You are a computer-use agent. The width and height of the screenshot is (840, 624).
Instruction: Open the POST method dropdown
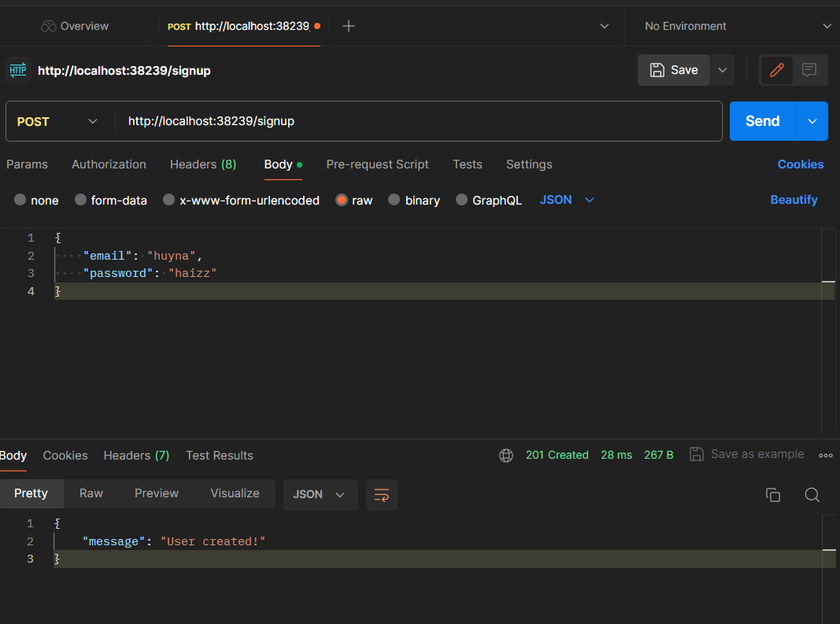58,121
